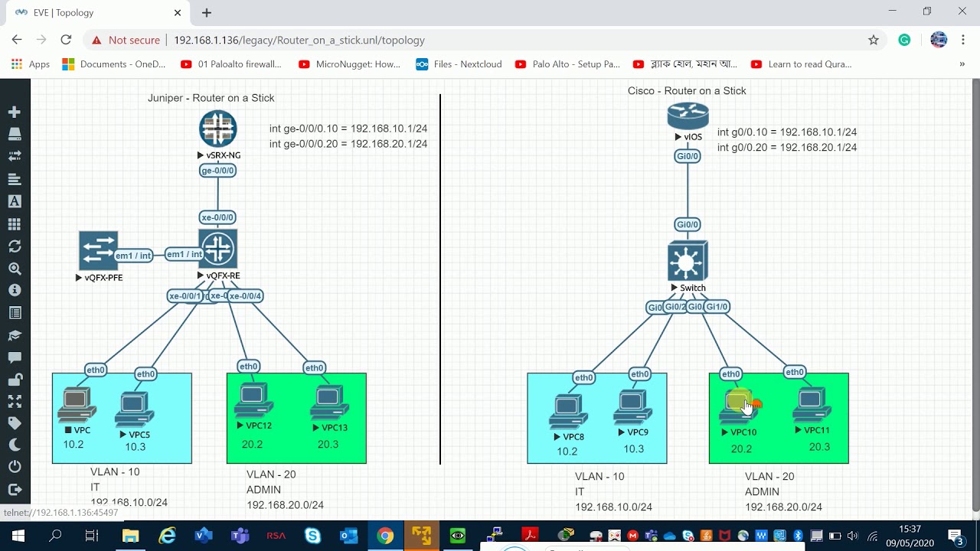Open the Windows Start menu
The width and height of the screenshot is (980, 551).
click(x=18, y=536)
